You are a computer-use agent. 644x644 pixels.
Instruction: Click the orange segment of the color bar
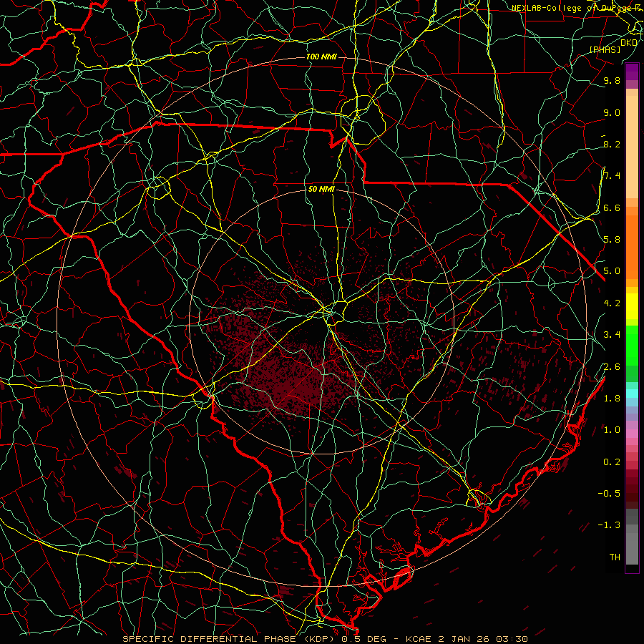click(x=632, y=246)
